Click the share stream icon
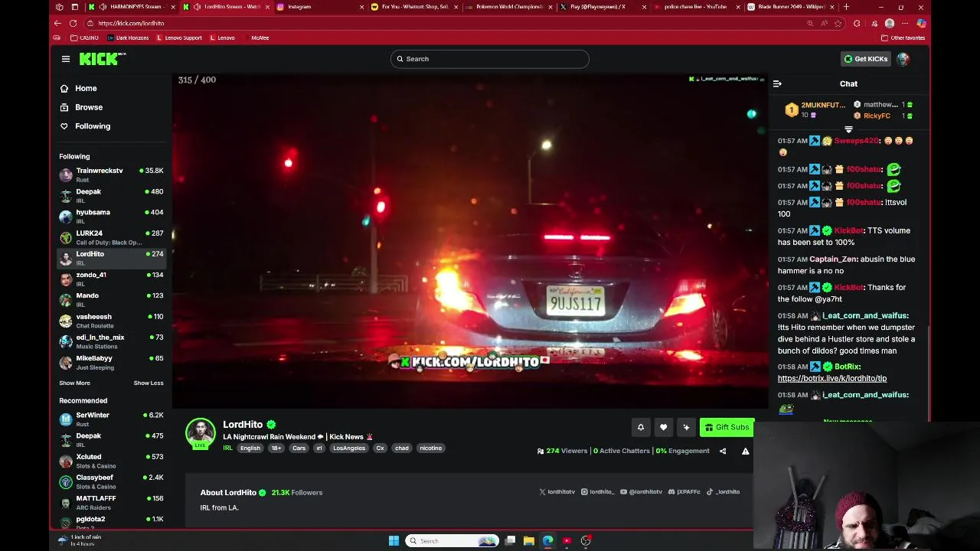Screen dimensions: 980x551 [x=723, y=451]
